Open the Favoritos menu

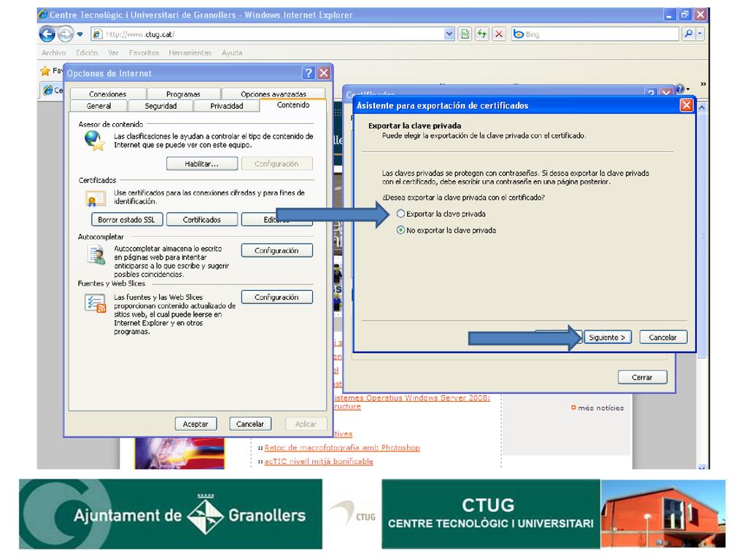click(x=144, y=52)
